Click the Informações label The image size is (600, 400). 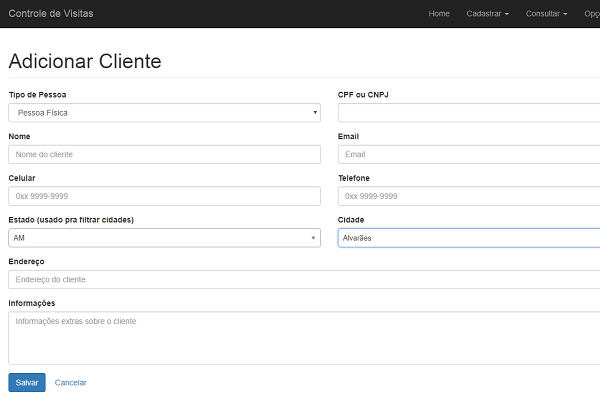click(32, 303)
